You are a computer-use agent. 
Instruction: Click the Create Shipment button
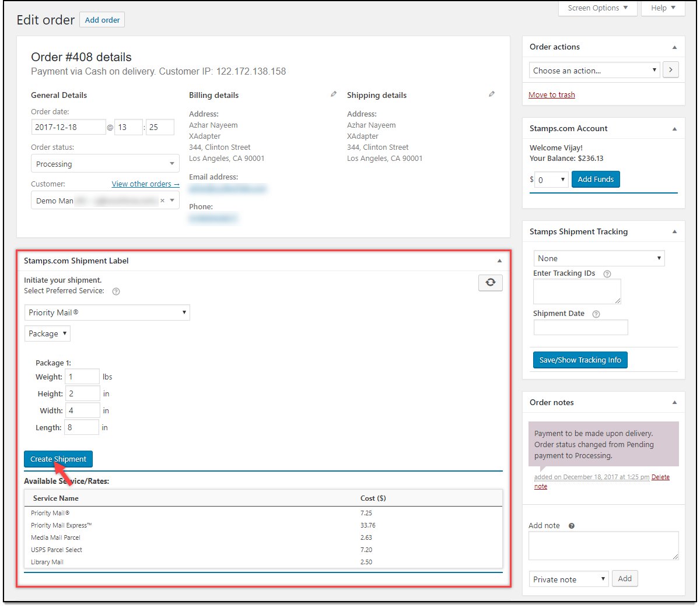tap(58, 459)
